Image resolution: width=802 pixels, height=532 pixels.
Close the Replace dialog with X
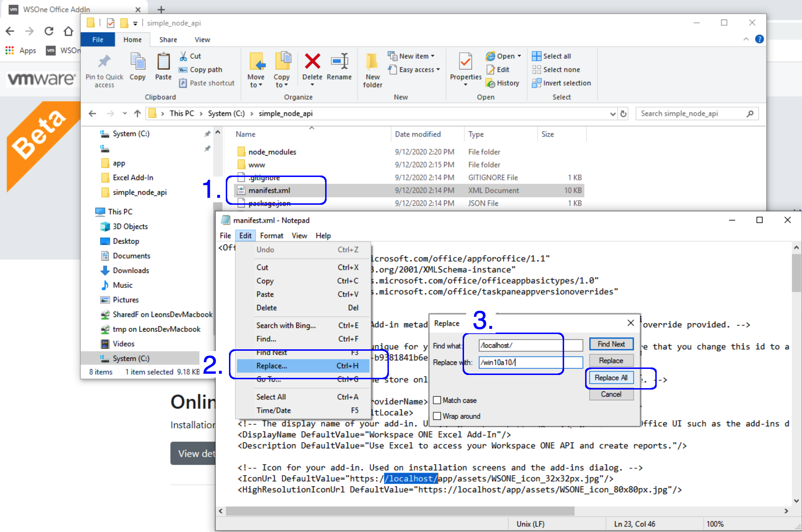[x=631, y=323]
